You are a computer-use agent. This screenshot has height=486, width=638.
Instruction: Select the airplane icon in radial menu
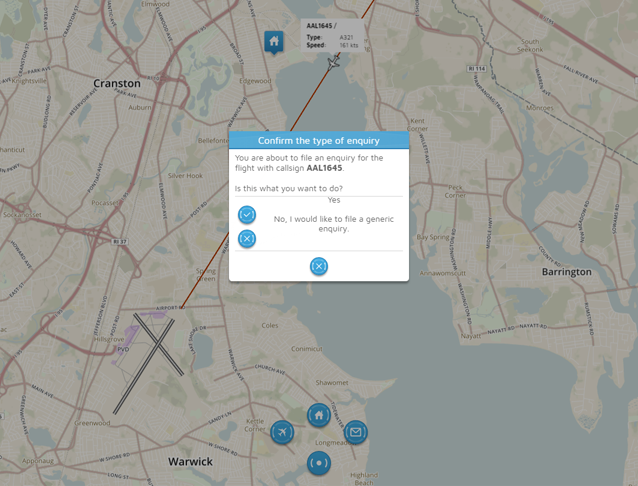(x=283, y=432)
